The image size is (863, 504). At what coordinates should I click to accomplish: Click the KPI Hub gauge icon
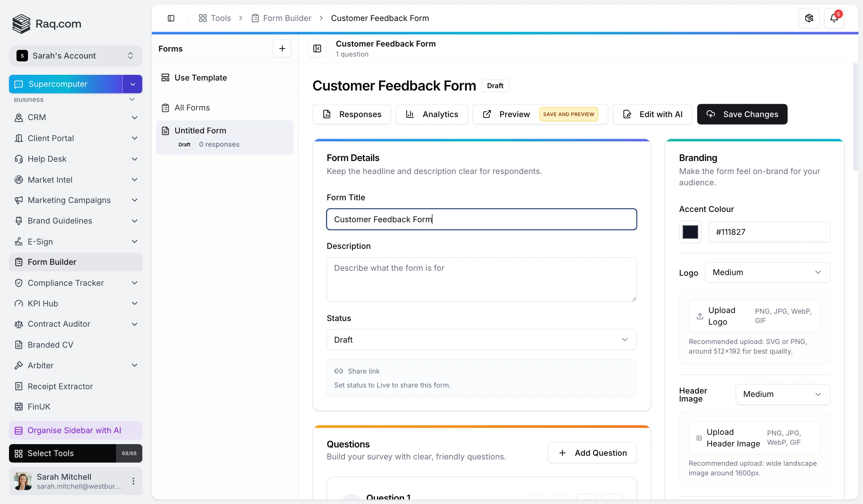click(x=19, y=303)
